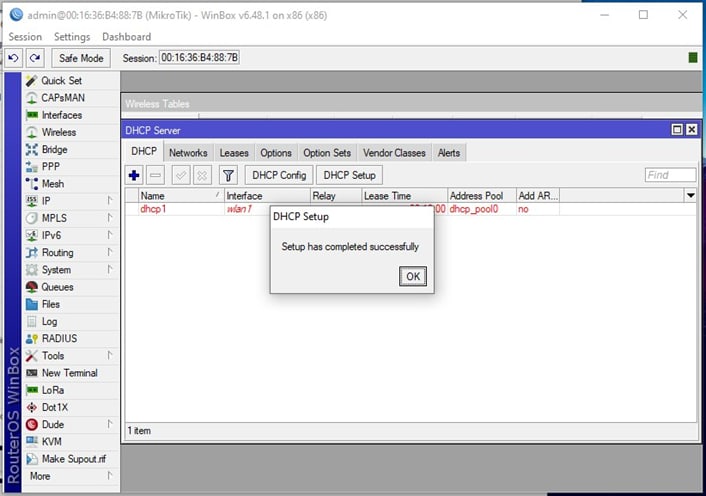Screen dimensions: 706x496
Task: Switch to the Options tab
Action: point(276,153)
